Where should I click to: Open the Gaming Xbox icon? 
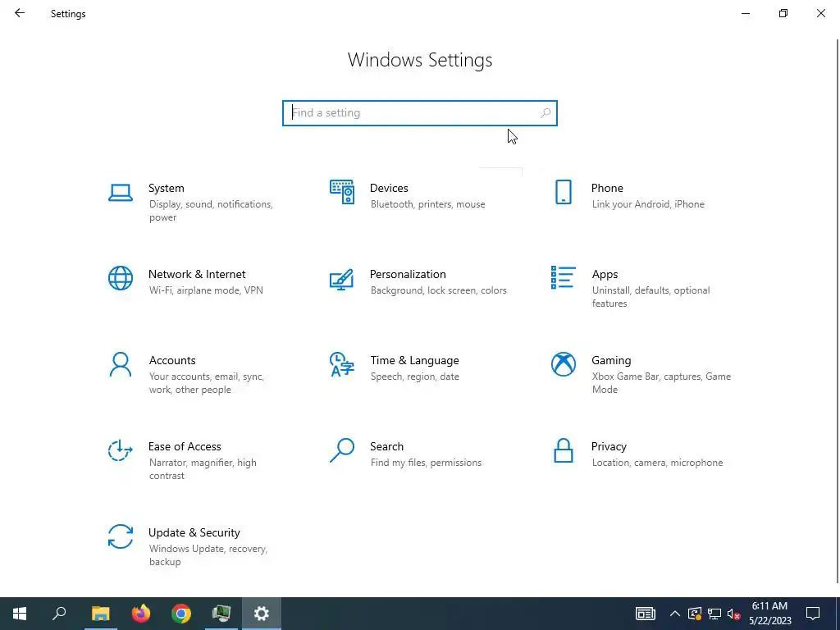click(563, 364)
